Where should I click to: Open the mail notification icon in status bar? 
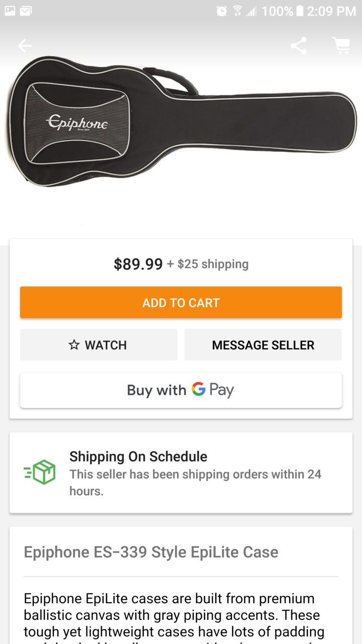pos(26,11)
